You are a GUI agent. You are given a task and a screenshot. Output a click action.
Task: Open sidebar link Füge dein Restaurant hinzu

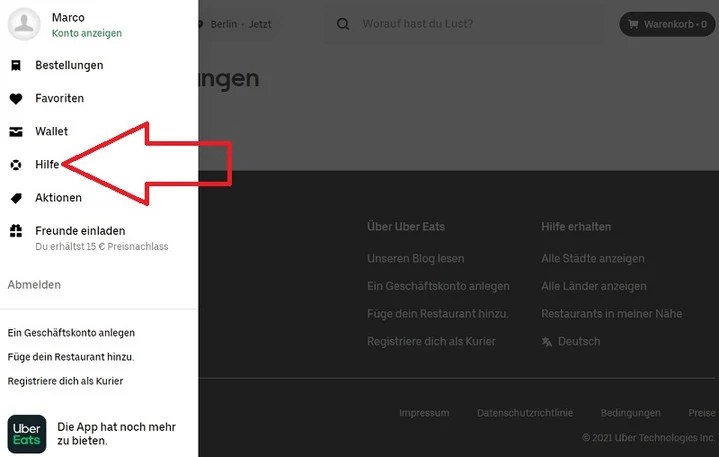(x=71, y=357)
